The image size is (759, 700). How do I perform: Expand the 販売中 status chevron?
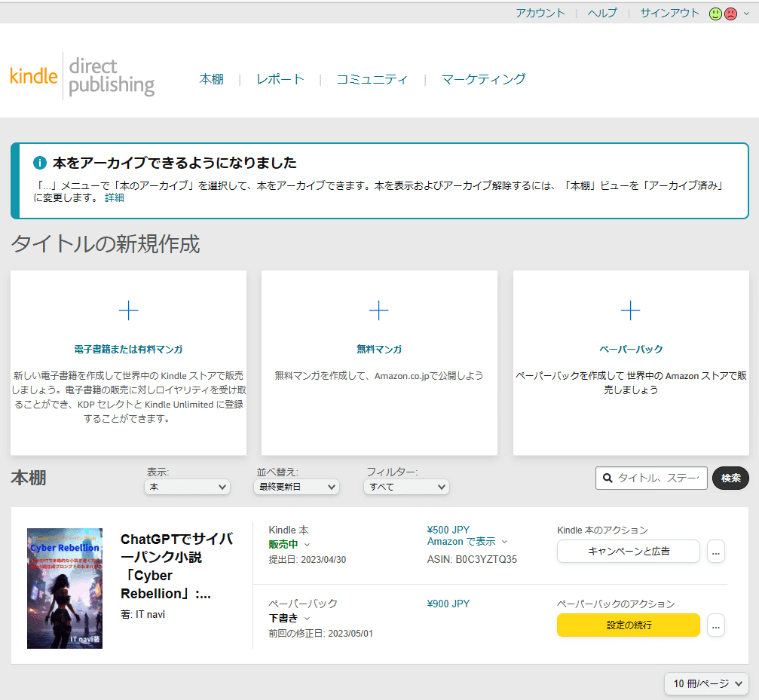[307, 545]
